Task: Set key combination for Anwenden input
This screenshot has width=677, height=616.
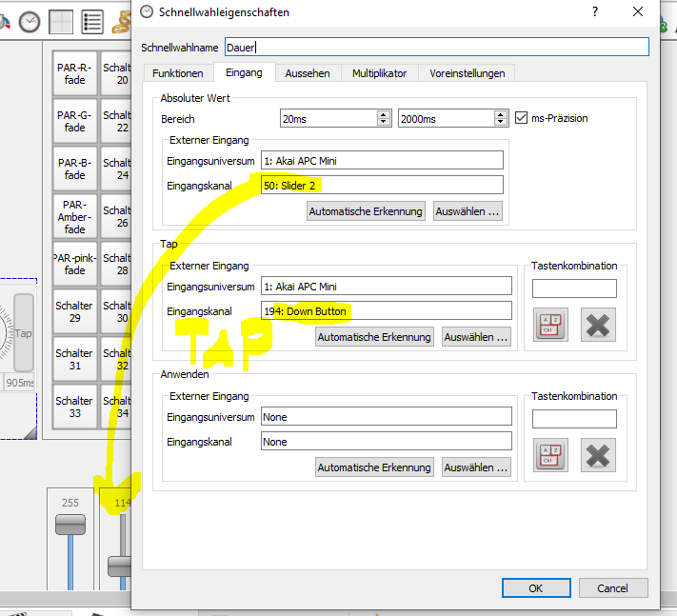Action: click(551, 456)
